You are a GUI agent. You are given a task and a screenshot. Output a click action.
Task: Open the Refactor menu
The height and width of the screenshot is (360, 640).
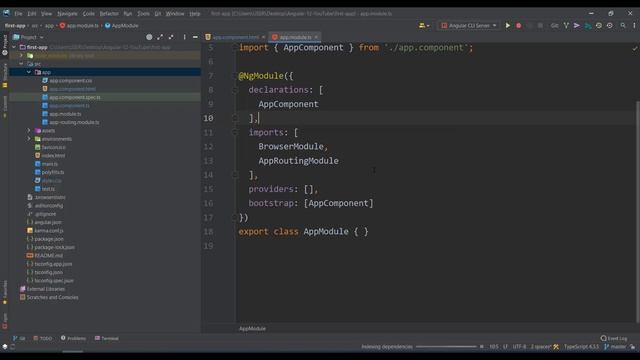[x=109, y=13]
